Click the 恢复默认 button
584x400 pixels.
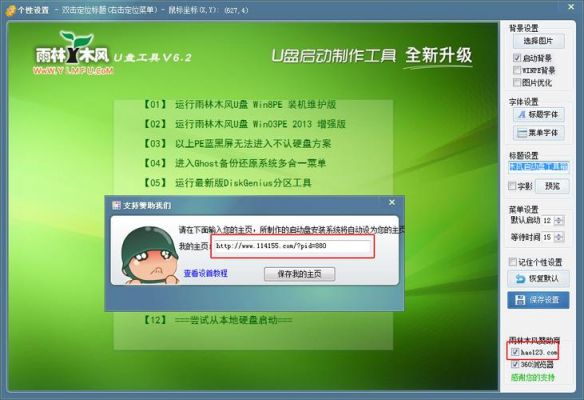[x=539, y=279]
